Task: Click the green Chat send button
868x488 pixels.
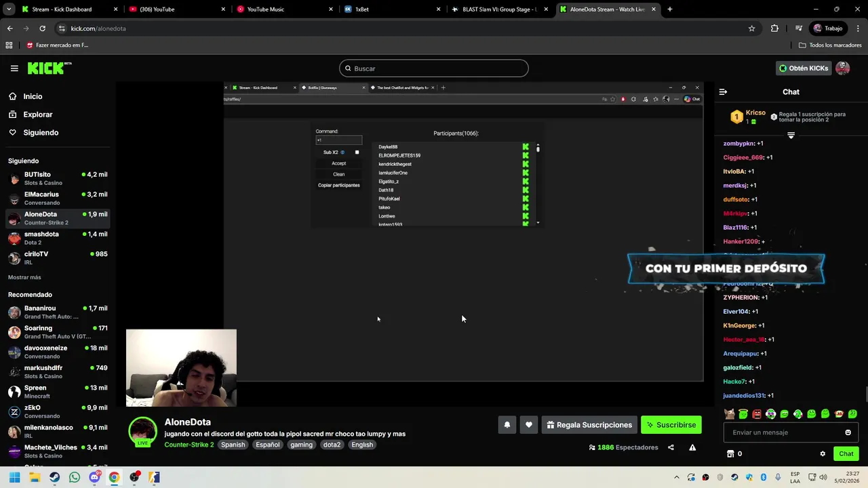Action: 846,454
